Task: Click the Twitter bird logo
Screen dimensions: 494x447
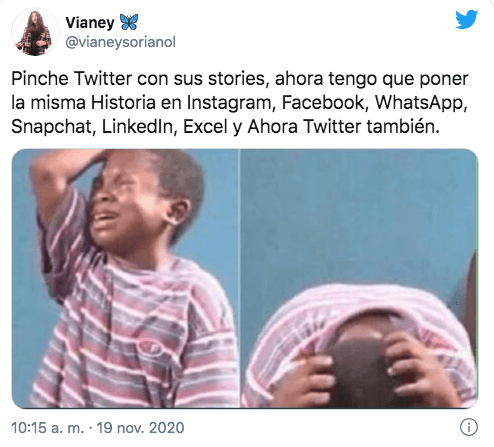Action: pyautogui.click(x=467, y=19)
